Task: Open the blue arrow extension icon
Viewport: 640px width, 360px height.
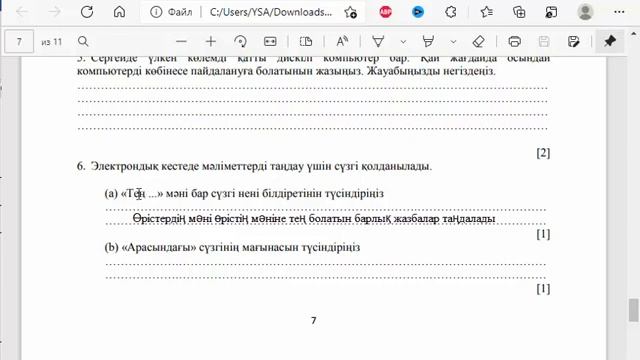Action: coord(418,12)
